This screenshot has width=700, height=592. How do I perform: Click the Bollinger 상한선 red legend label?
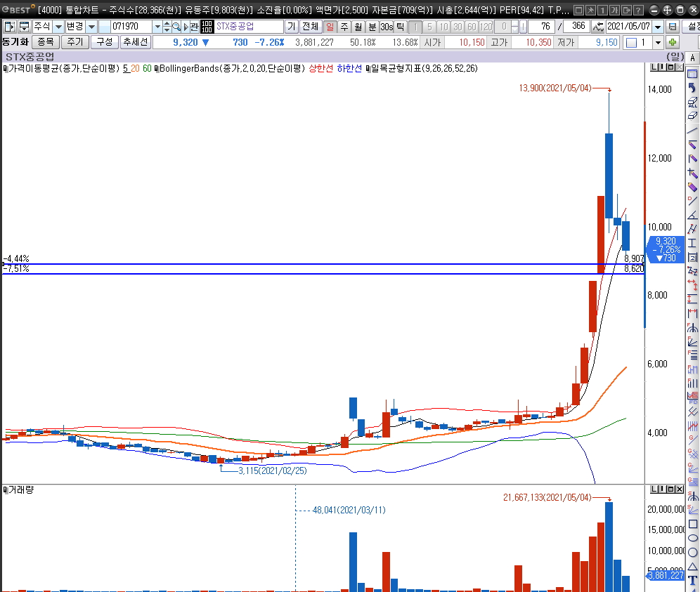(321, 69)
